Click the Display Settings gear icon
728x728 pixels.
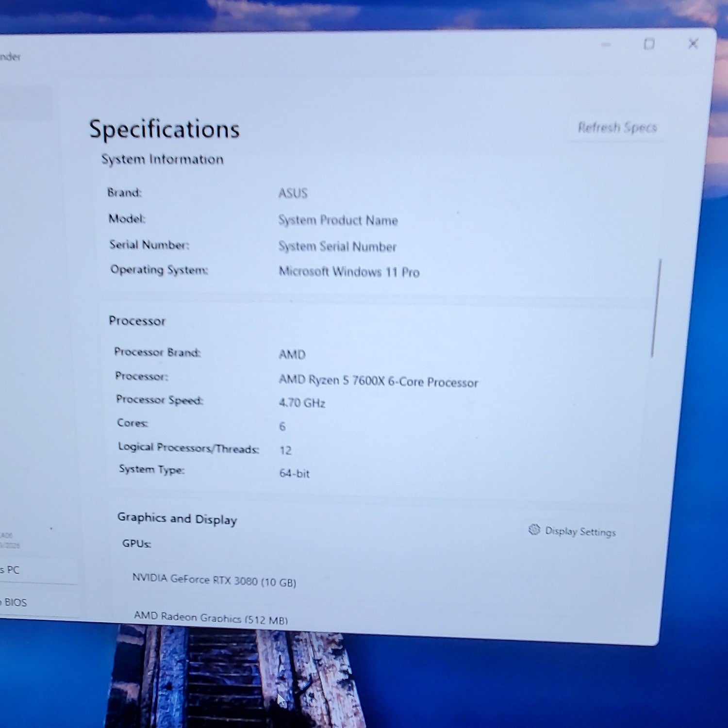(534, 529)
